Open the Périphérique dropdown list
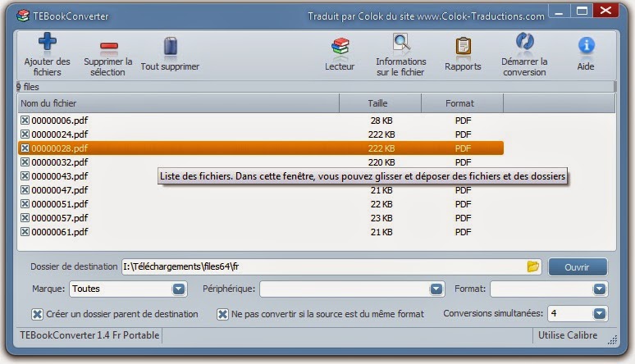The height and width of the screenshot is (364, 635). click(436, 289)
